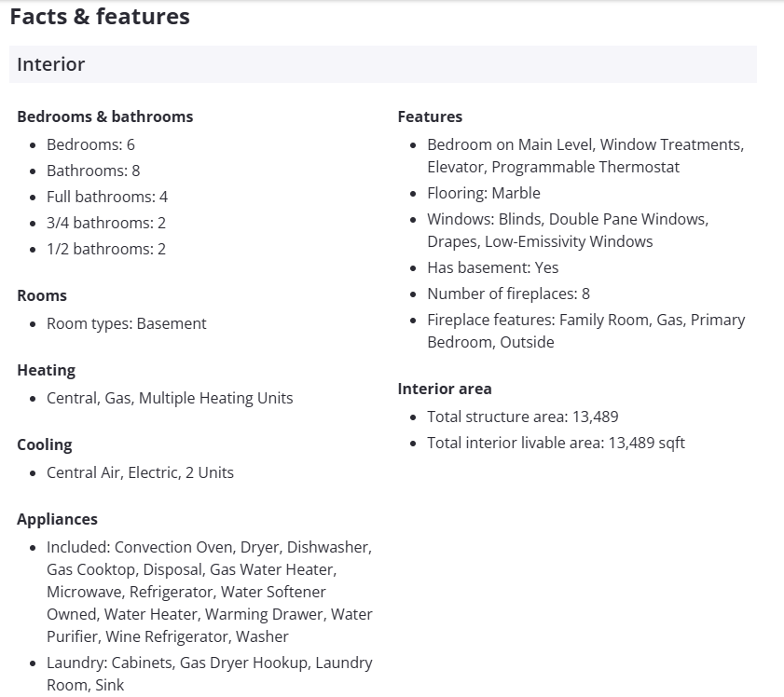Viewport: 784px width, 697px height.
Task: Select Central, Gas, Multiple Heating Units text
Action: (x=170, y=398)
